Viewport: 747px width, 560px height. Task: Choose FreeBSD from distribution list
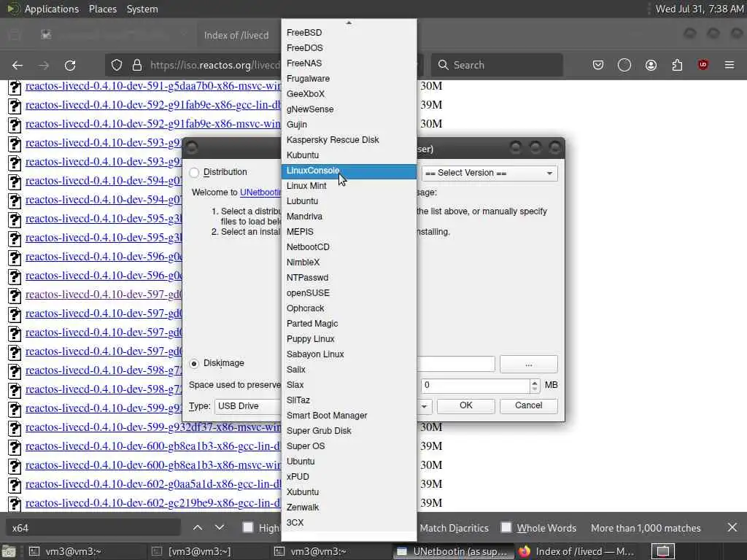[349, 32]
